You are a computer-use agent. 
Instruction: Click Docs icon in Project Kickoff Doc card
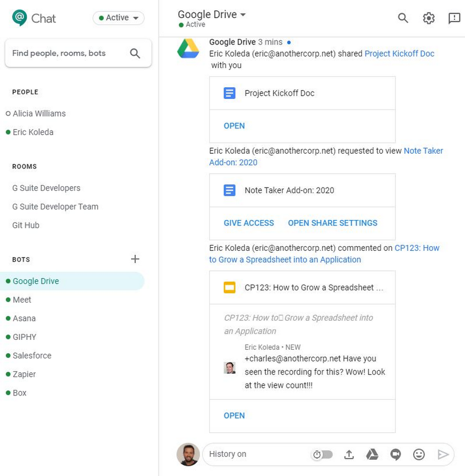click(x=230, y=93)
